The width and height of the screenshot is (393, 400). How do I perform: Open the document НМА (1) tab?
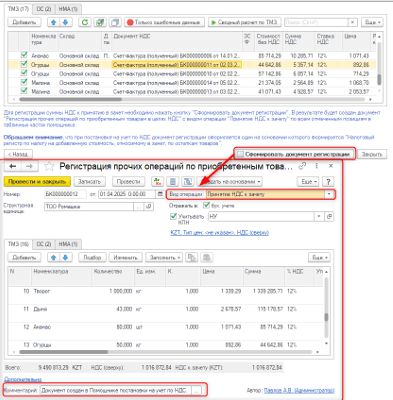click(68, 244)
